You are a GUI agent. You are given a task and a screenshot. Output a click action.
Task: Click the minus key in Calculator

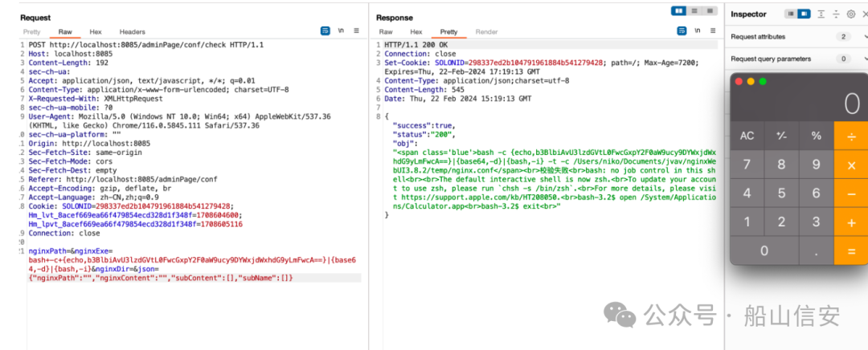(x=851, y=193)
